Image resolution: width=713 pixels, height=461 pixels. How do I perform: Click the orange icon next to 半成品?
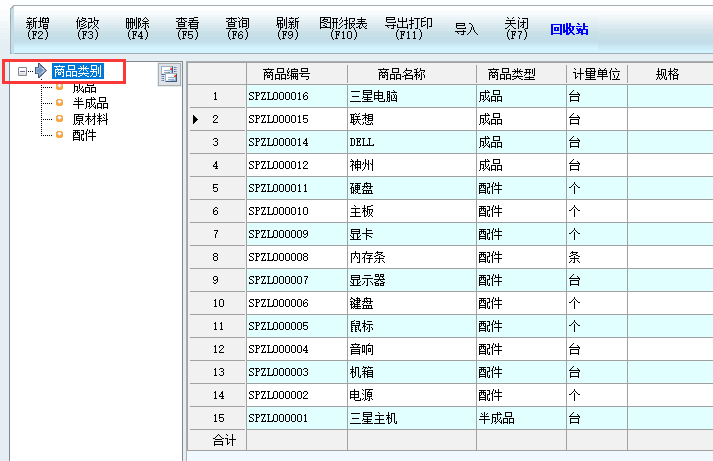click(x=59, y=103)
